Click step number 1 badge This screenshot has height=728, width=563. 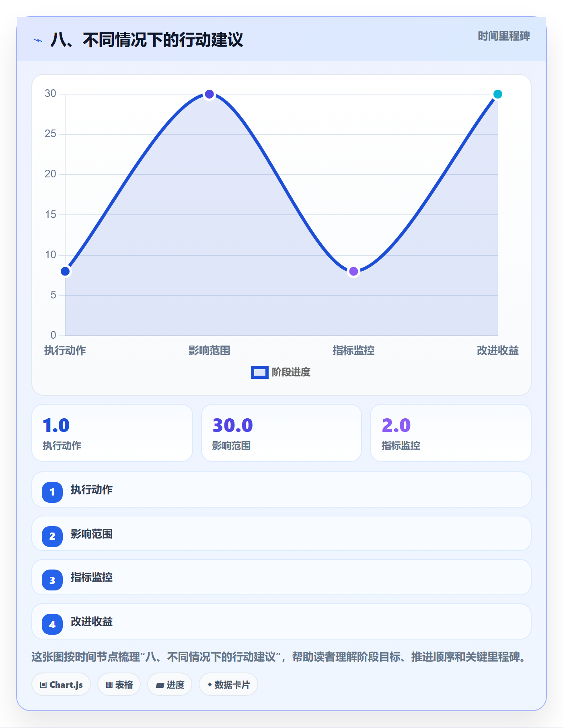pyautogui.click(x=52, y=492)
